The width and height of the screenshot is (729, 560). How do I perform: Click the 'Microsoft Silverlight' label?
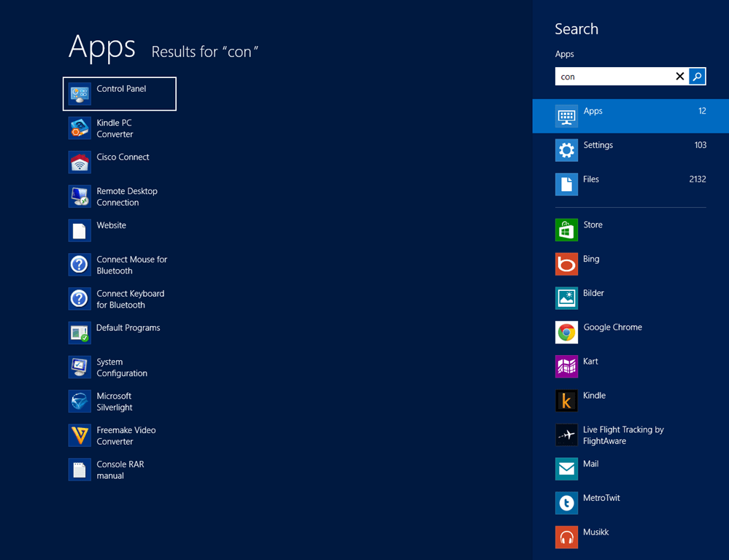coord(115,402)
